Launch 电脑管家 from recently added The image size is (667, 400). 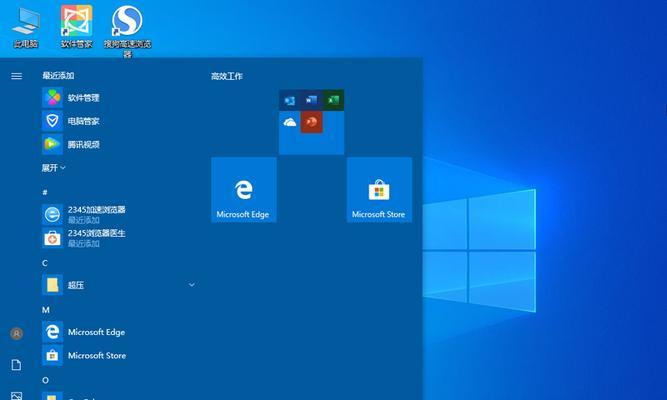119,121
